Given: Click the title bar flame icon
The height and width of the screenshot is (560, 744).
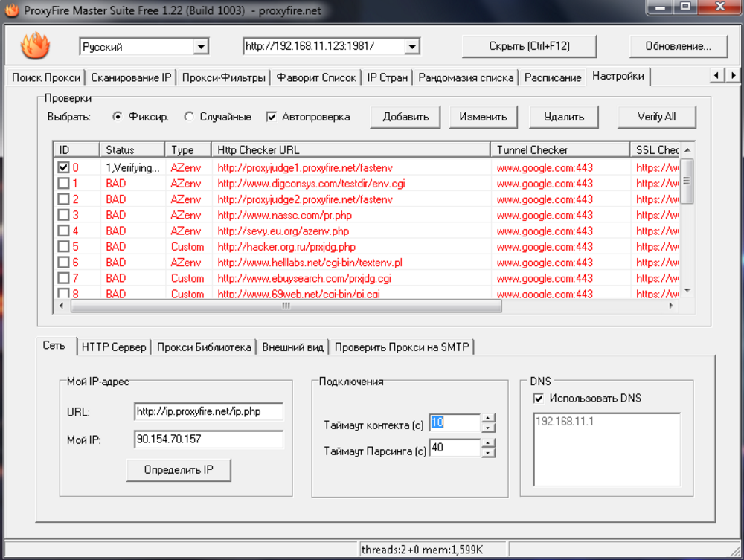Looking at the screenshot, I should pos(12,10).
